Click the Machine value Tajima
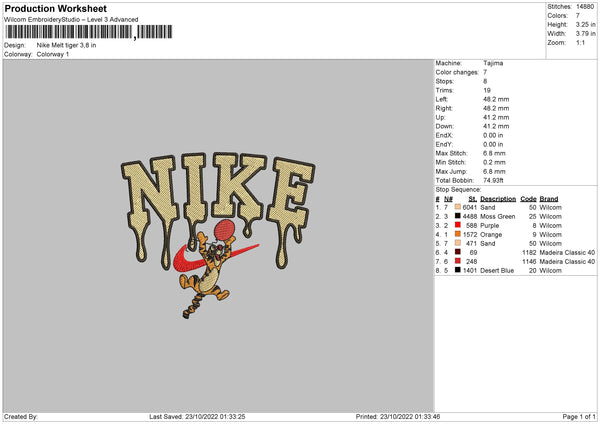Image resolution: width=600 pixels, height=424 pixels. pos(493,63)
